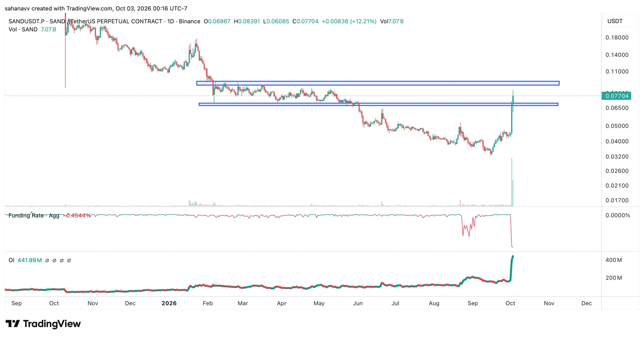Click the H0.08391 high value in header
Image resolution: width=644 pixels, height=338 pixels.
pyautogui.click(x=247, y=21)
